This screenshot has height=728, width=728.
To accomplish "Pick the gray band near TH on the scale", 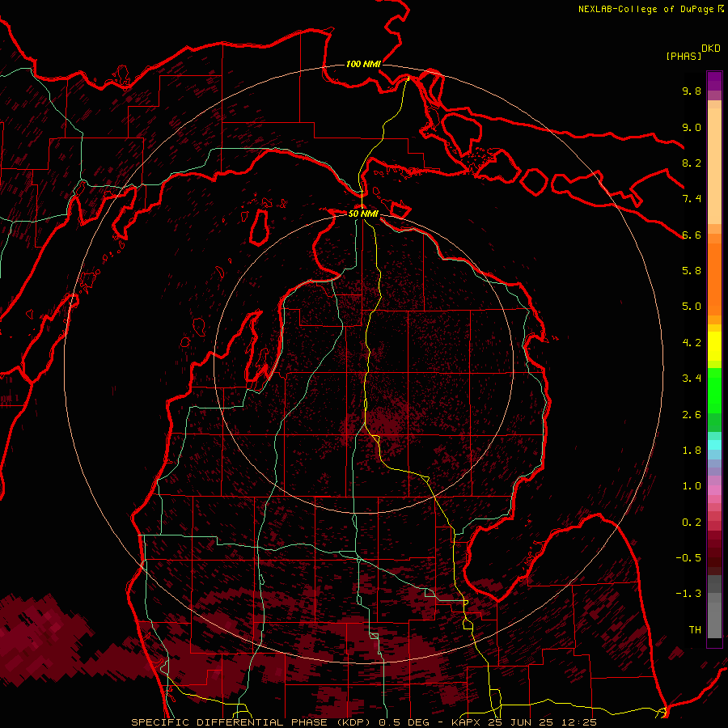I will [x=714, y=620].
